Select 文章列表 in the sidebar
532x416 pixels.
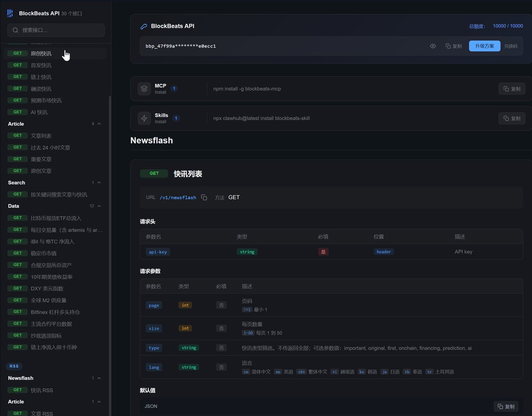[55, 136]
